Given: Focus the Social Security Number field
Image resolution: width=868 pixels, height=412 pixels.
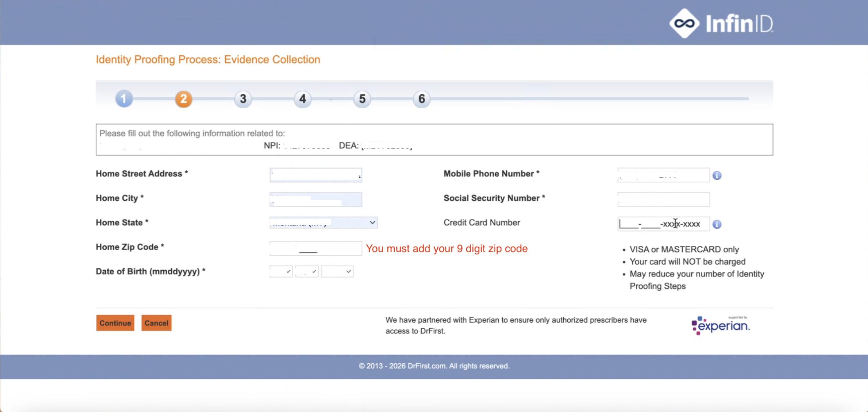Looking at the screenshot, I should coord(663,199).
